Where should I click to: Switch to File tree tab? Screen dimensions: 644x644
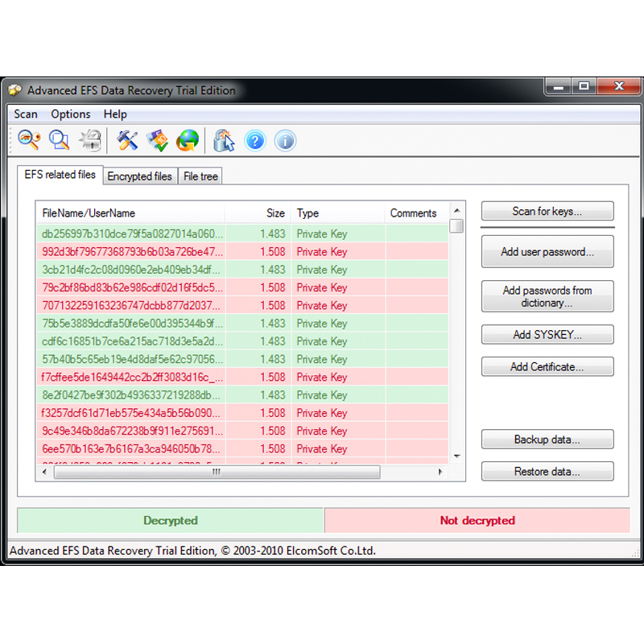click(x=200, y=176)
